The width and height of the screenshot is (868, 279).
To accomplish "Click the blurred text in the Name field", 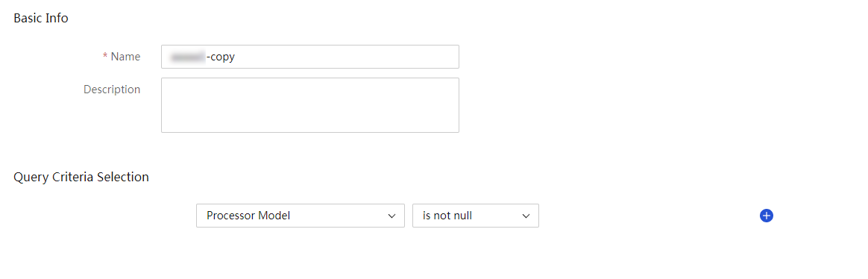I will (187, 57).
